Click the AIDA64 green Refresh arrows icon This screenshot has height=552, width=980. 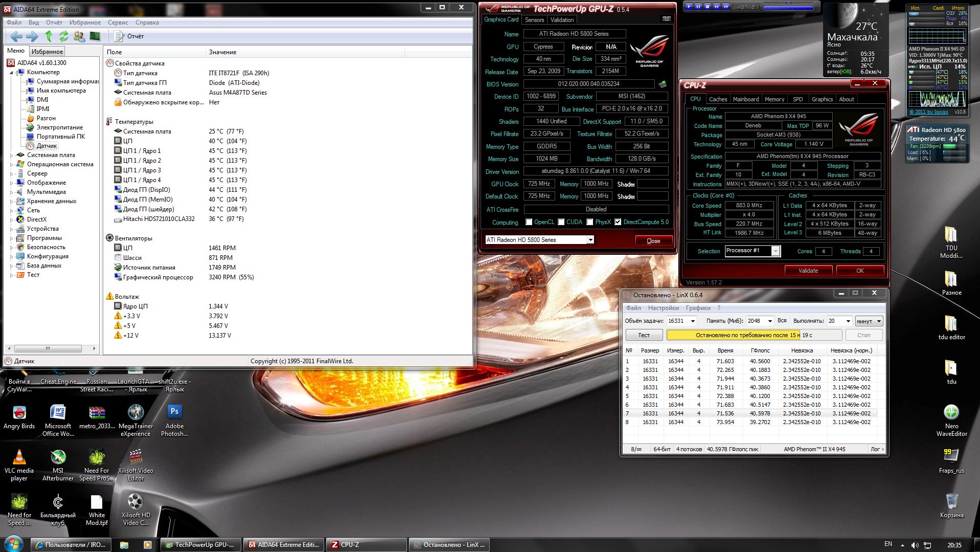(64, 36)
